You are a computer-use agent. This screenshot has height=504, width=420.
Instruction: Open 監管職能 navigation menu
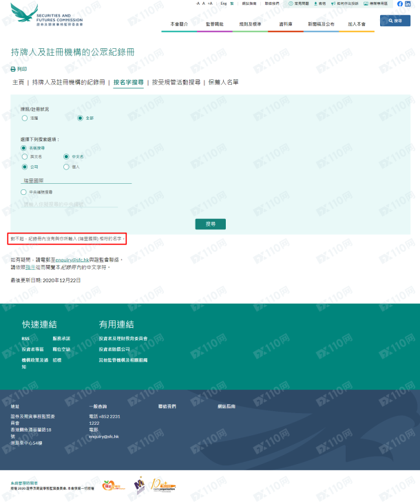215,24
